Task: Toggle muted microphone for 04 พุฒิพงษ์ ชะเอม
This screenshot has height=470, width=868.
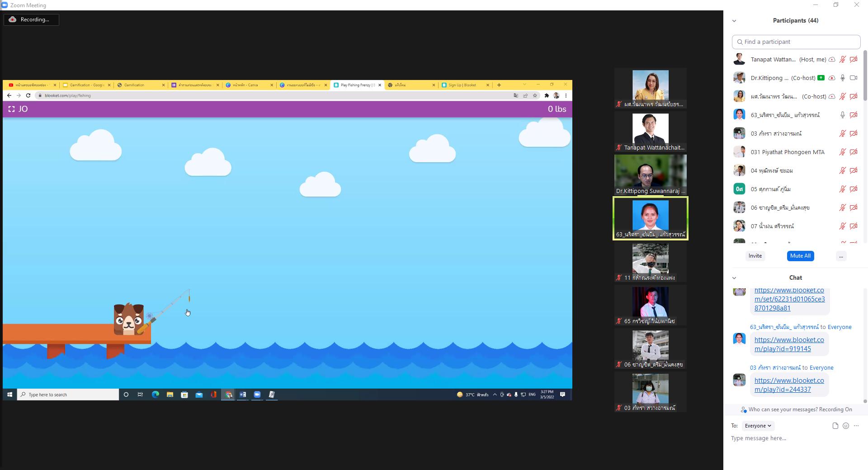Action: click(843, 170)
